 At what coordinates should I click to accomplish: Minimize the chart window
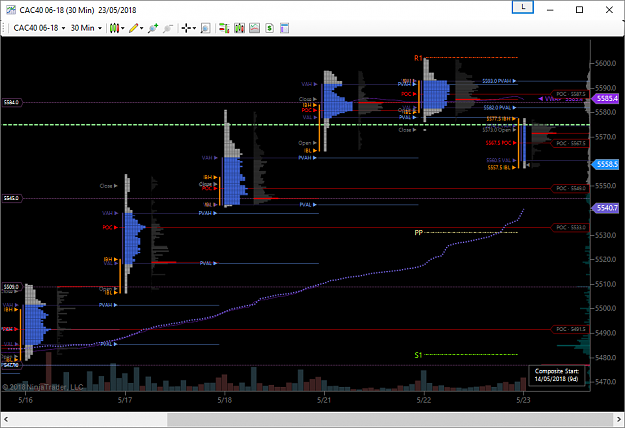550,10
